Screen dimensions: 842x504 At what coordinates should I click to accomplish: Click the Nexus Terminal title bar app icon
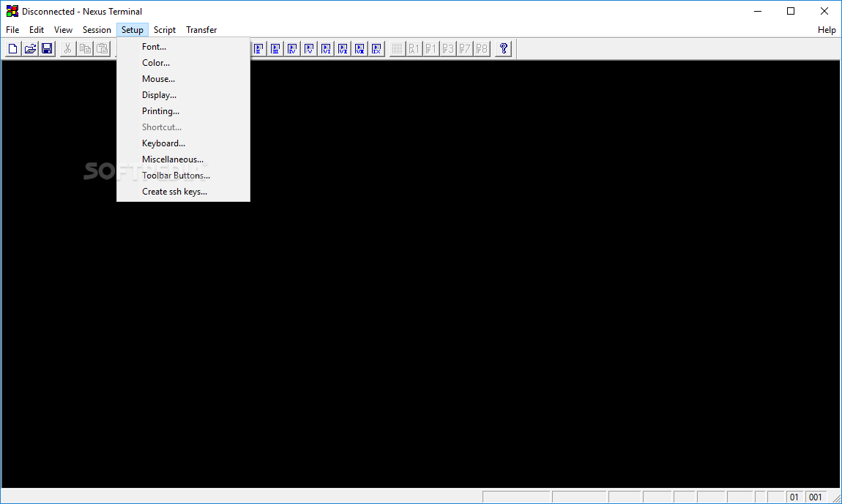point(12,11)
